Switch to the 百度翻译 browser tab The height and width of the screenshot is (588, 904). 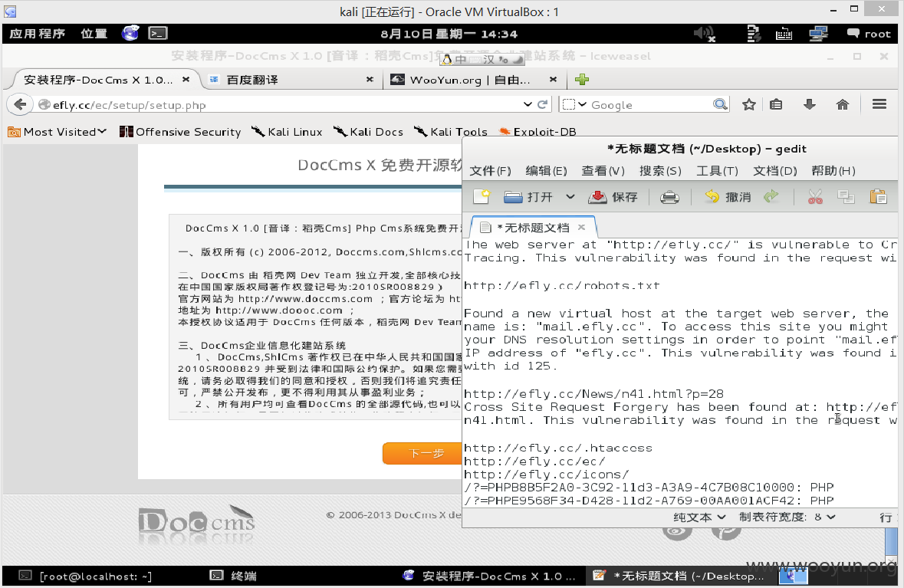(252, 80)
